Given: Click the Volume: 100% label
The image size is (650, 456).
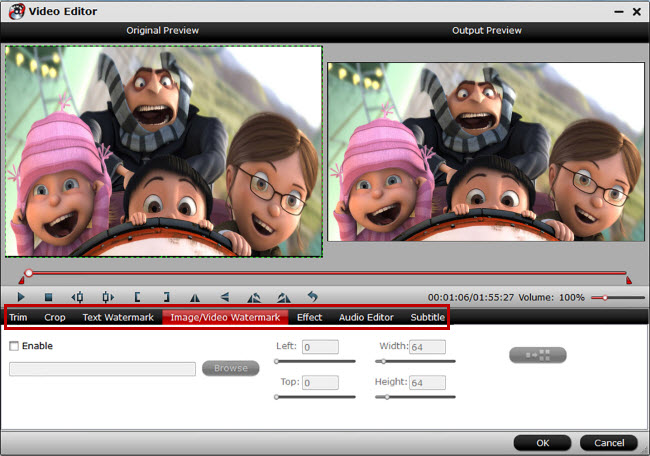Looking at the screenshot, I should (x=551, y=297).
